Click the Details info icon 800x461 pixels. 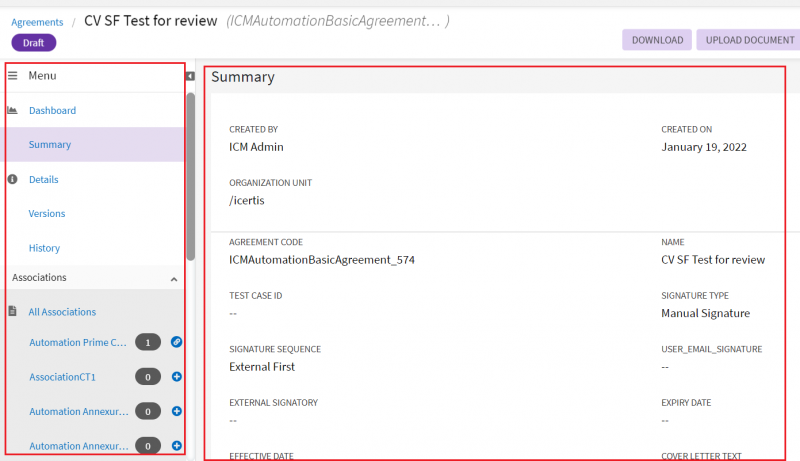13,179
